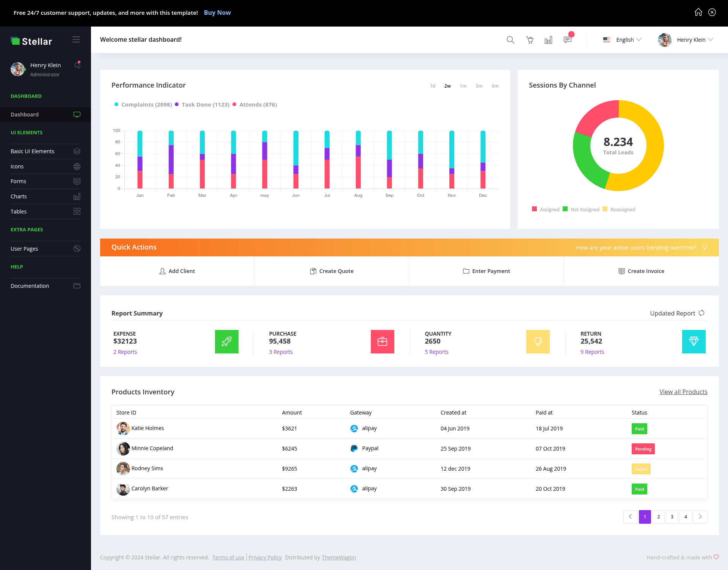Open the messages icon with notification badge

pos(568,39)
